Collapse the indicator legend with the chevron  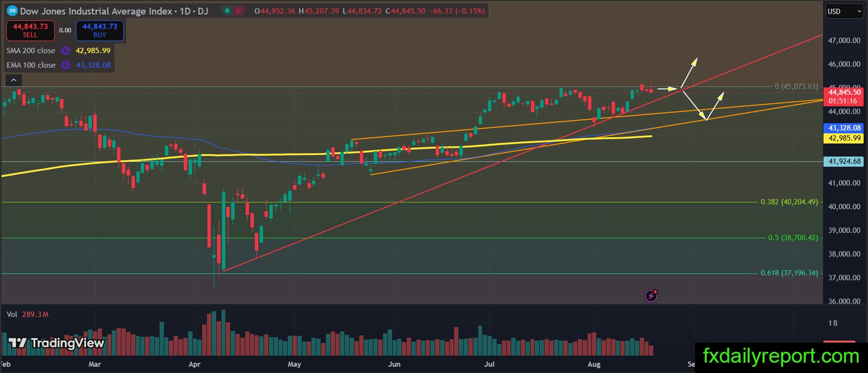(14, 80)
